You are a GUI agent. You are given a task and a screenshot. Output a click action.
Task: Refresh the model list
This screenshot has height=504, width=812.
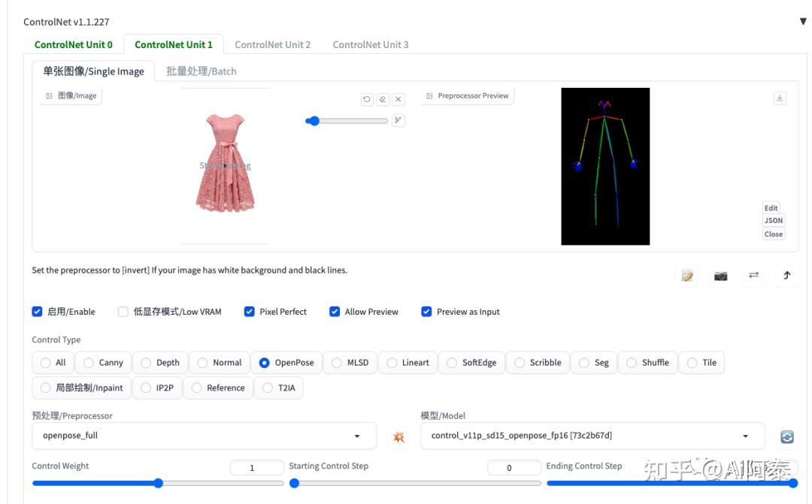787,436
